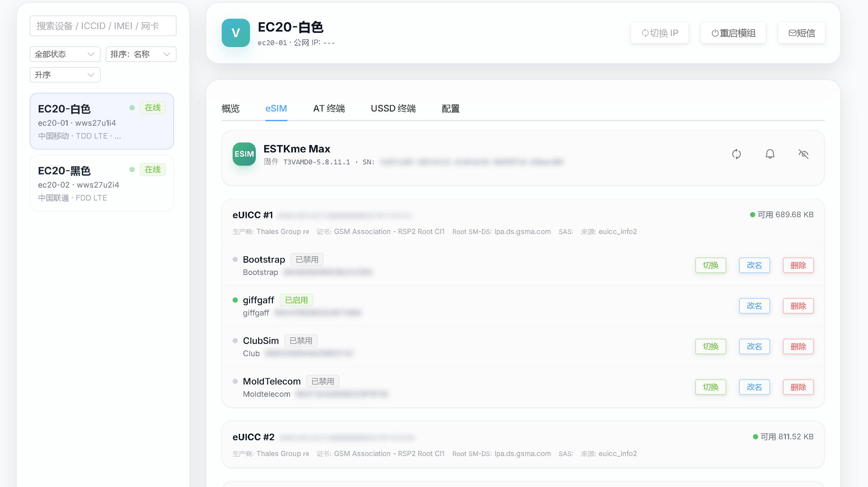Screen dimensions: 868x487
Task: Click 切换 for the MoldTelecom profile
Action: point(711,387)
